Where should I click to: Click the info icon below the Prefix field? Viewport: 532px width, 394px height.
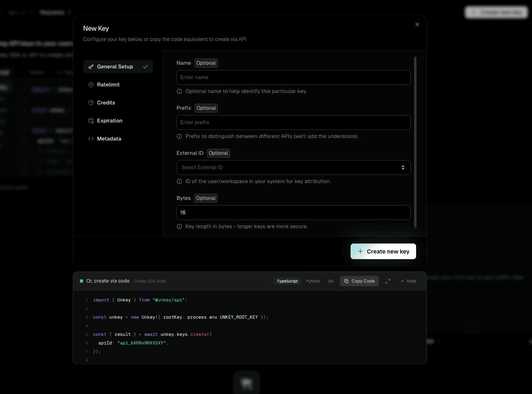179,136
